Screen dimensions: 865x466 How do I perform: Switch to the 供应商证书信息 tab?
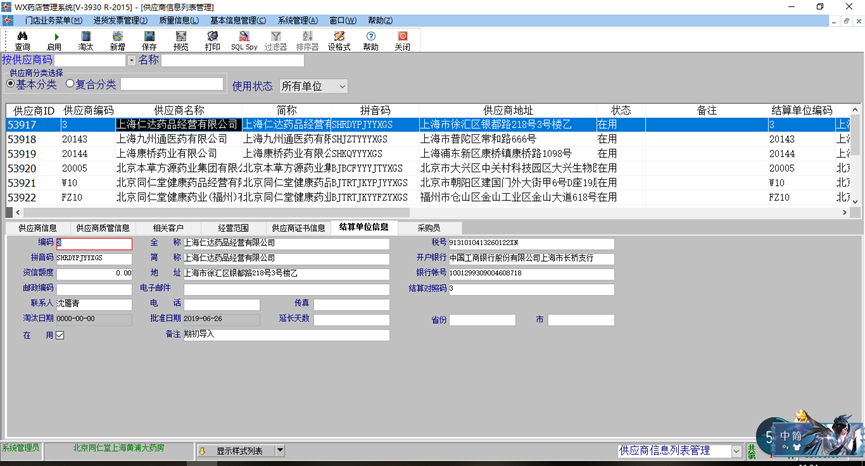pos(298,228)
